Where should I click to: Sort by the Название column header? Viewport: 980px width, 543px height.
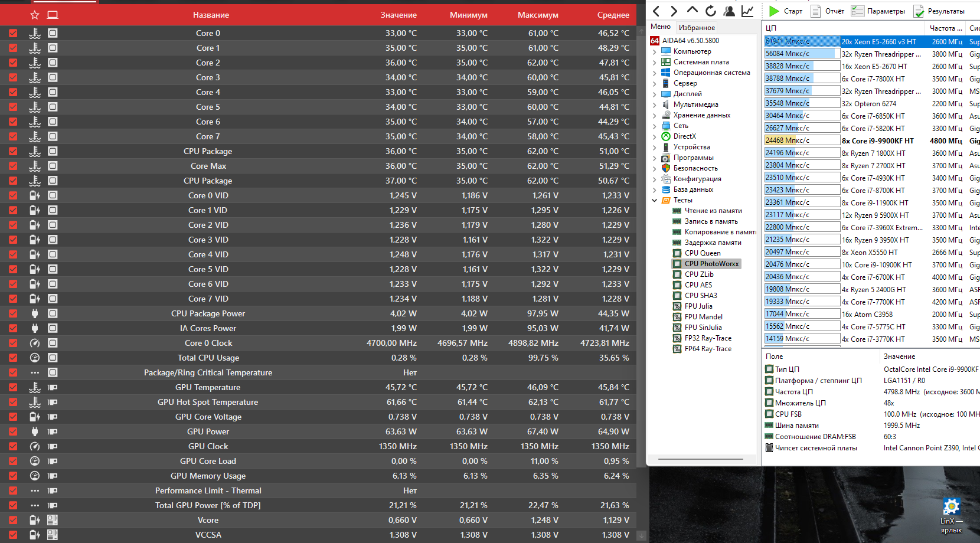pyautogui.click(x=211, y=15)
